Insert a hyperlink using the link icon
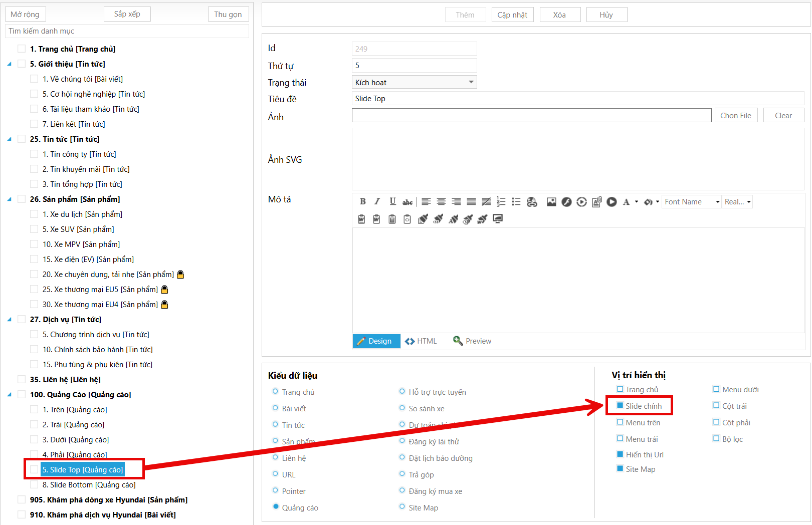This screenshot has height=525, width=812. click(532, 201)
